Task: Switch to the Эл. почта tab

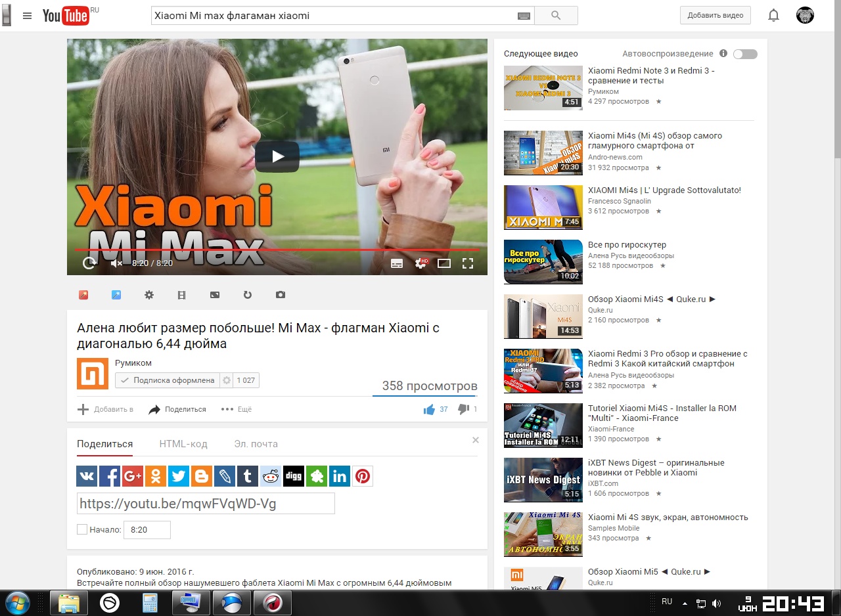Action: click(x=256, y=444)
